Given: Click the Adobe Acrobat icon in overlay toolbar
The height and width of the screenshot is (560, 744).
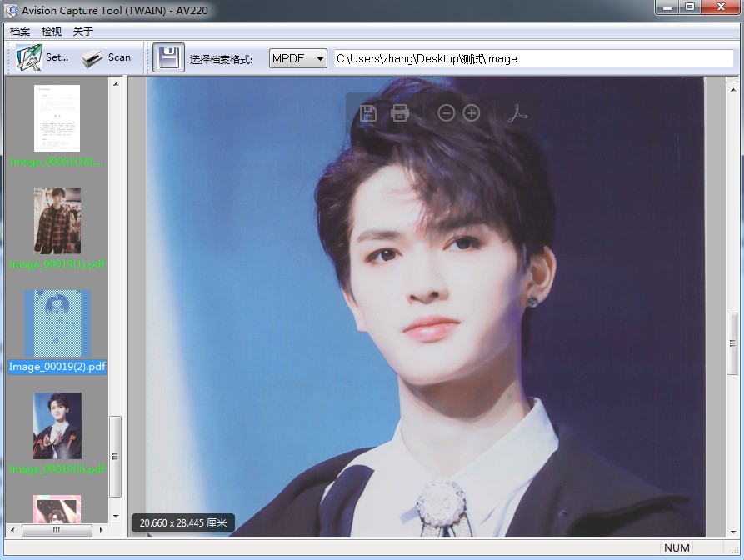Looking at the screenshot, I should tap(517, 113).
